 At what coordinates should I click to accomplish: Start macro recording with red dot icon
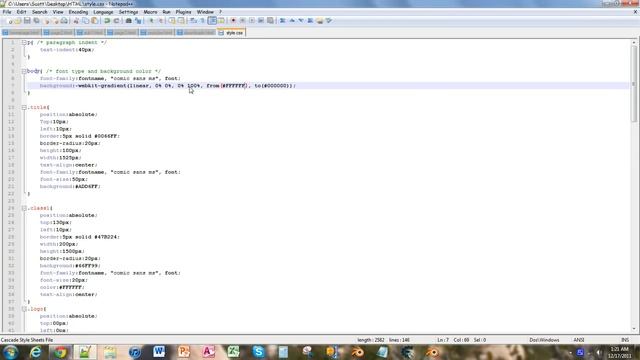pyautogui.click(x=233, y=20)
